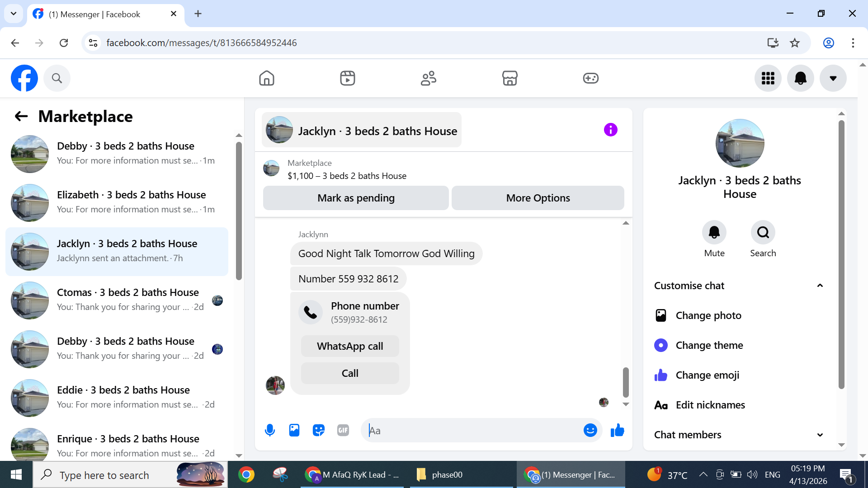
Task: Open the Video/Reels icon
Action: 348,78
